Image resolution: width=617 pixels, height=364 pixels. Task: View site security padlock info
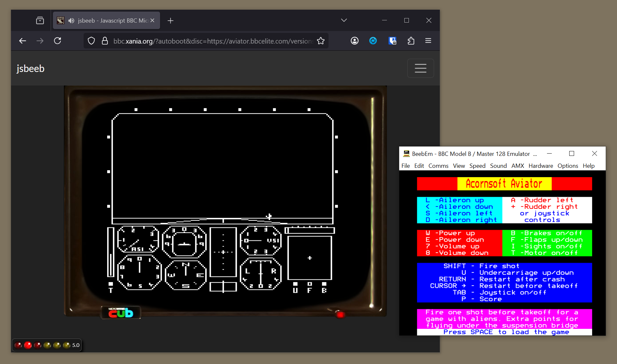tap(105, 41)
